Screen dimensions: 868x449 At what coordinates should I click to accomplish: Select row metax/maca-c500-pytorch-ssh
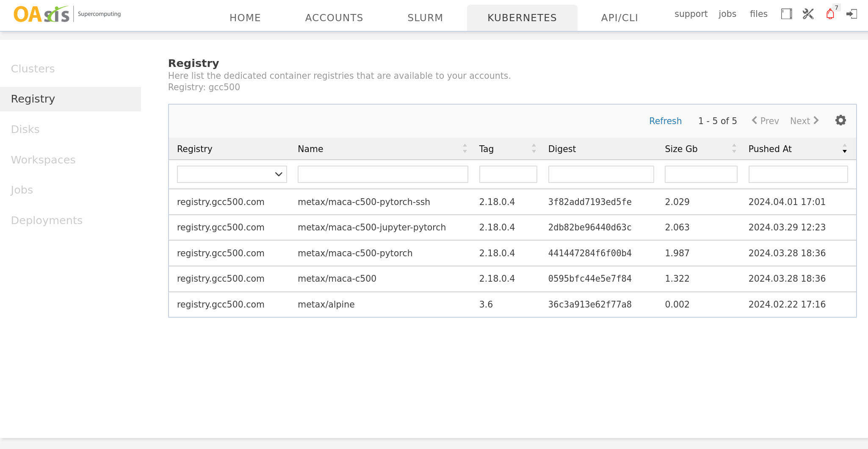pos(512,202)
